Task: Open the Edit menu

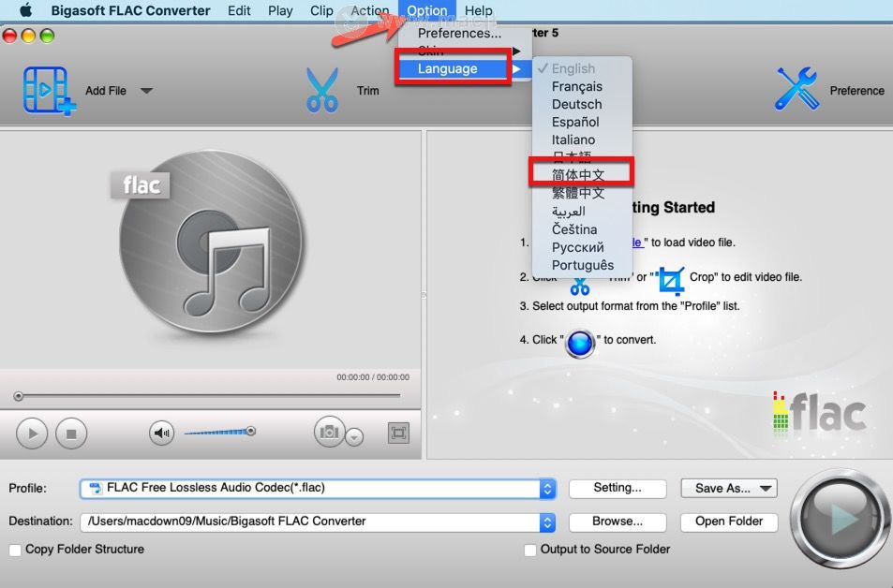Action: pos(239,10)
